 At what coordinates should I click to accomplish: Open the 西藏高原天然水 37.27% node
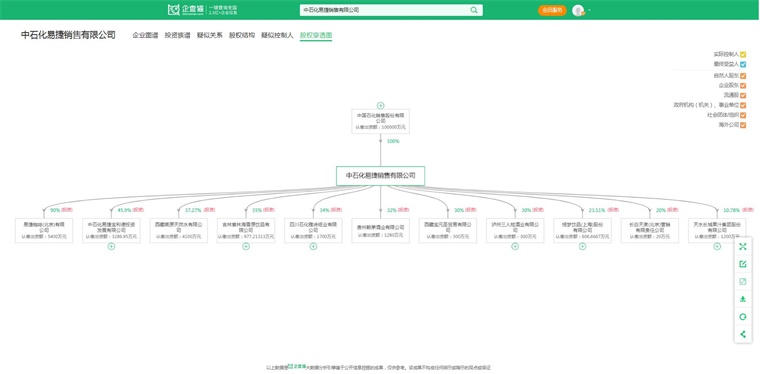[179, 230]
